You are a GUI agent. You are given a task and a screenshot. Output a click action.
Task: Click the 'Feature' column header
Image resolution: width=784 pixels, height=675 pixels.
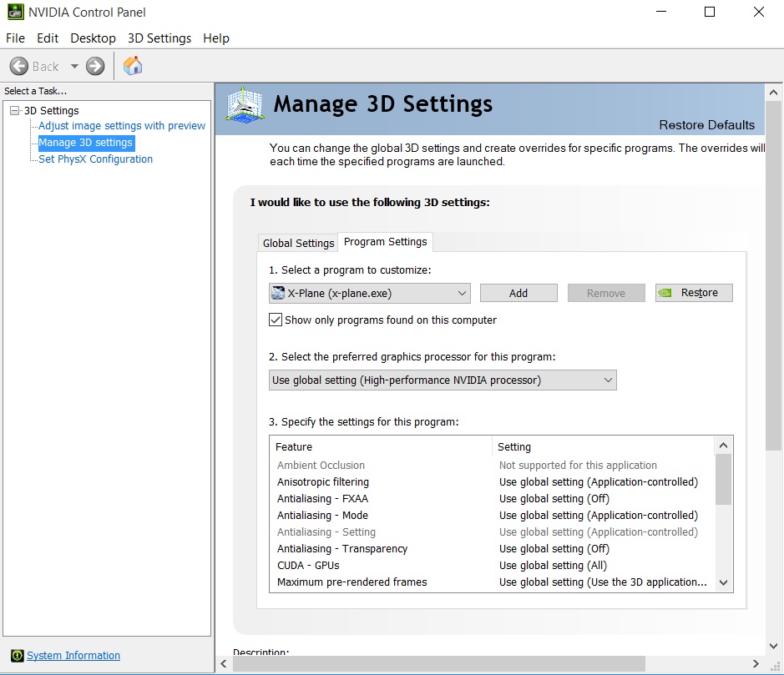381,446
